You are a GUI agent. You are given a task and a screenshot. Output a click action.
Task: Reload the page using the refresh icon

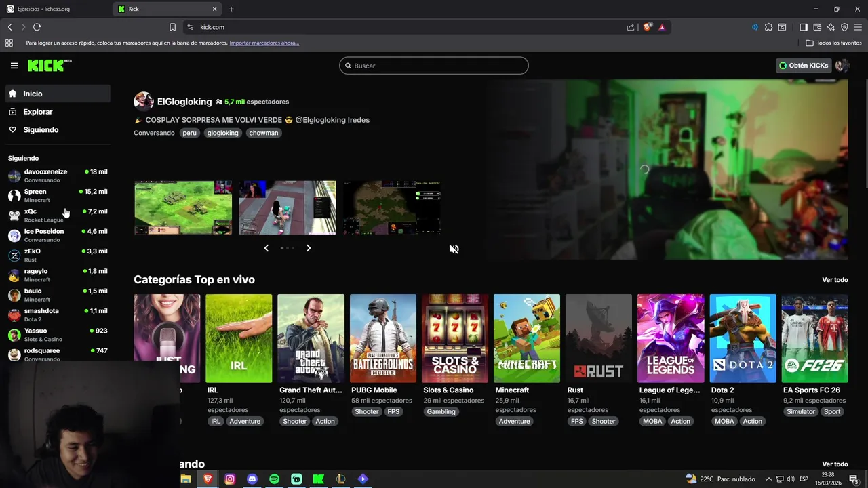(x=37, y=27)
